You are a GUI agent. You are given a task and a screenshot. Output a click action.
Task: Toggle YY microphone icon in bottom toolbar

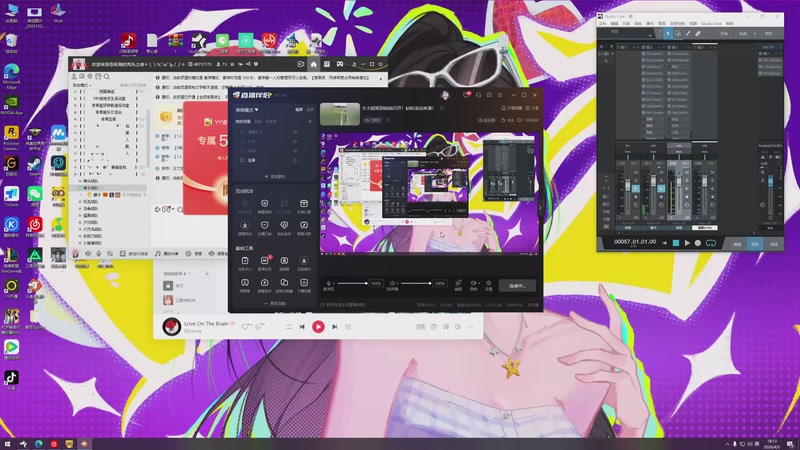point(98,254)
